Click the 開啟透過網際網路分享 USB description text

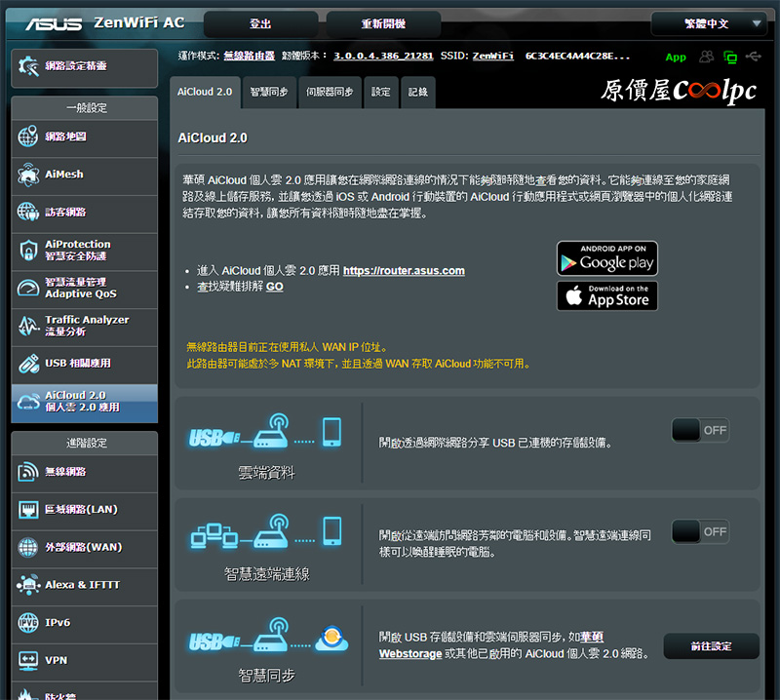(495, 443)
